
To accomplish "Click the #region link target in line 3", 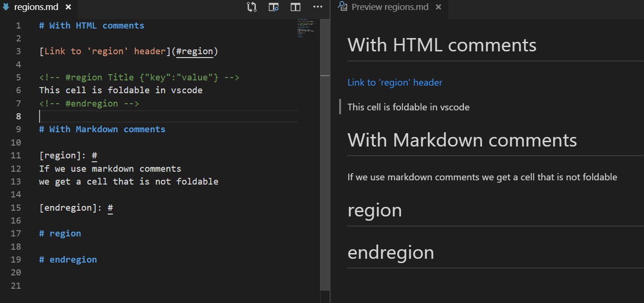I will [194, 51].
